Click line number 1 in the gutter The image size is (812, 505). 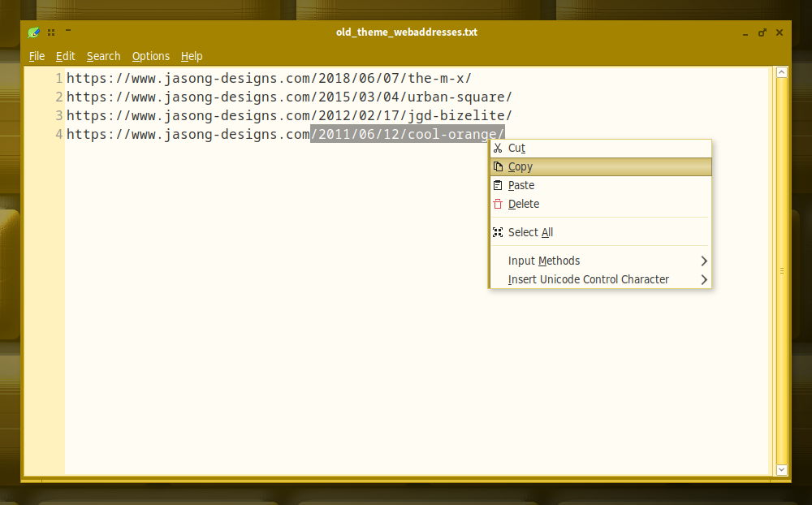click(x=59, y=78)
